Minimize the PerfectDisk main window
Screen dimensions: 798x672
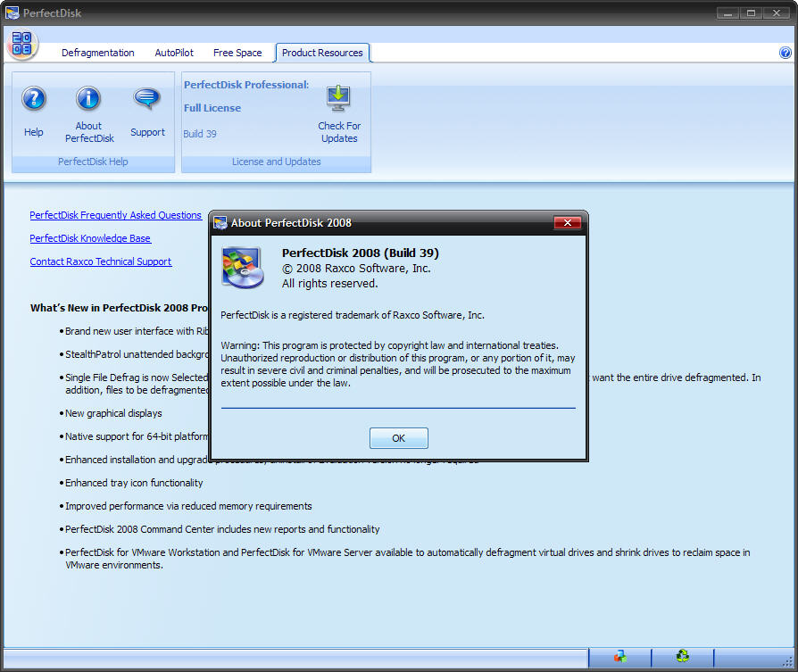[727, 13]
